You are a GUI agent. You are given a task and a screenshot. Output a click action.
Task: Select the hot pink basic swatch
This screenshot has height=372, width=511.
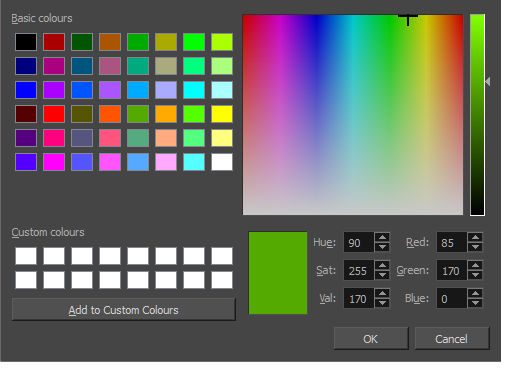click(x=54, y=138)
